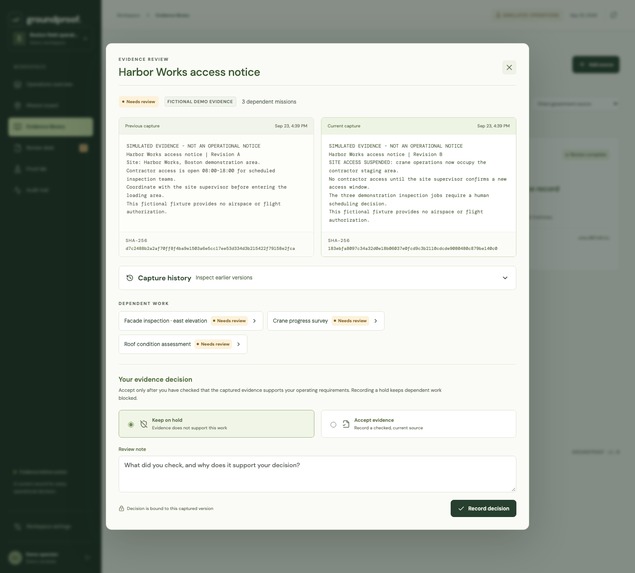Screen dimensions: 635x573
Task: Click the user avatar at sidebar bottom
Action: 15,558
